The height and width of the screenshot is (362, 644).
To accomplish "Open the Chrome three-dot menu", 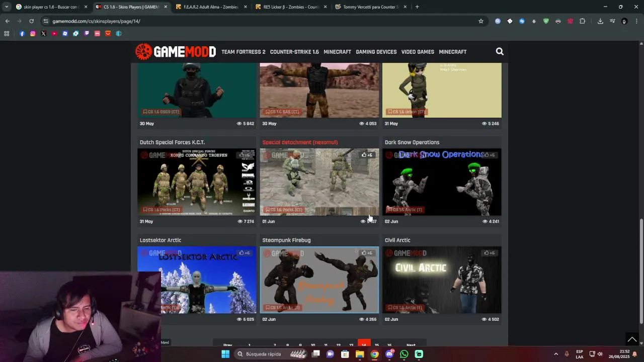I will coord(636,21).
